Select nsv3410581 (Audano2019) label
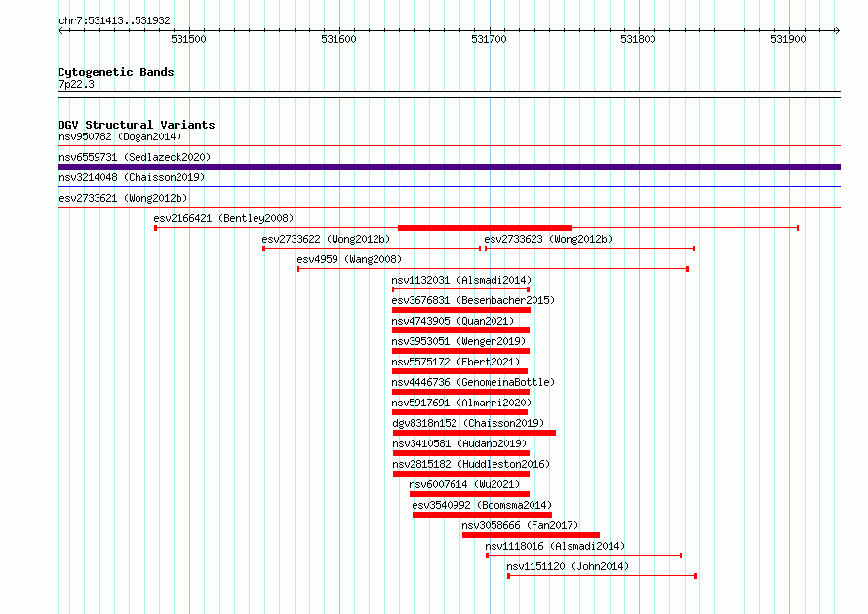This screenshot has height=614, width=868. point(459,443)
